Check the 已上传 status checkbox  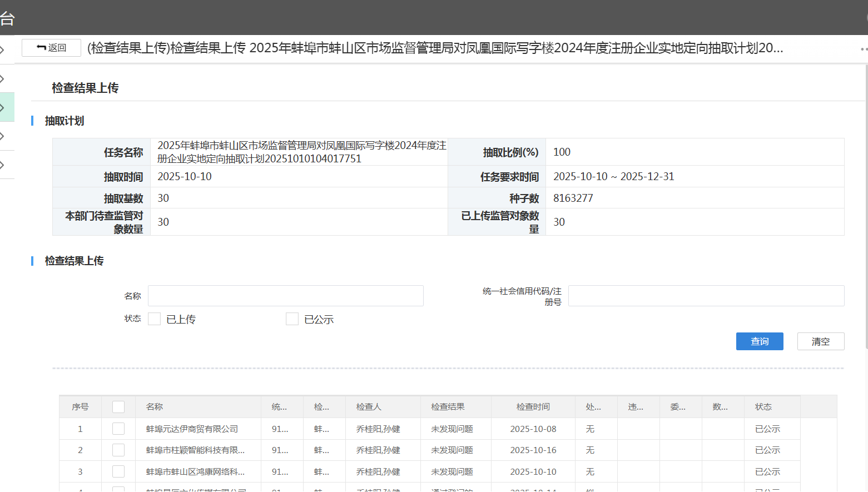click(x=155, y=319)
